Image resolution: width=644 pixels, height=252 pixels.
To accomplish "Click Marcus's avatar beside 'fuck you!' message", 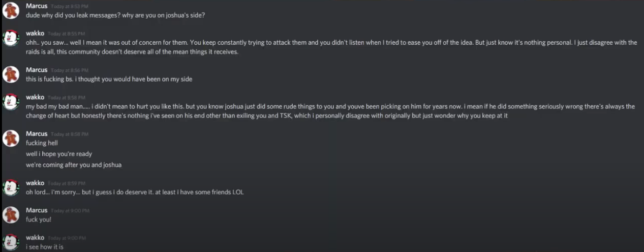I will click(11, 215).
